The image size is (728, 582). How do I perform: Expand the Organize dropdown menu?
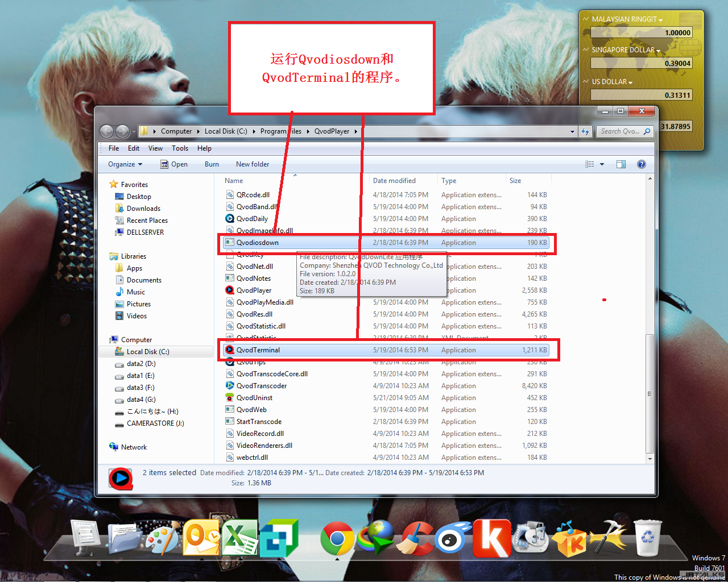tap(125, 164)
